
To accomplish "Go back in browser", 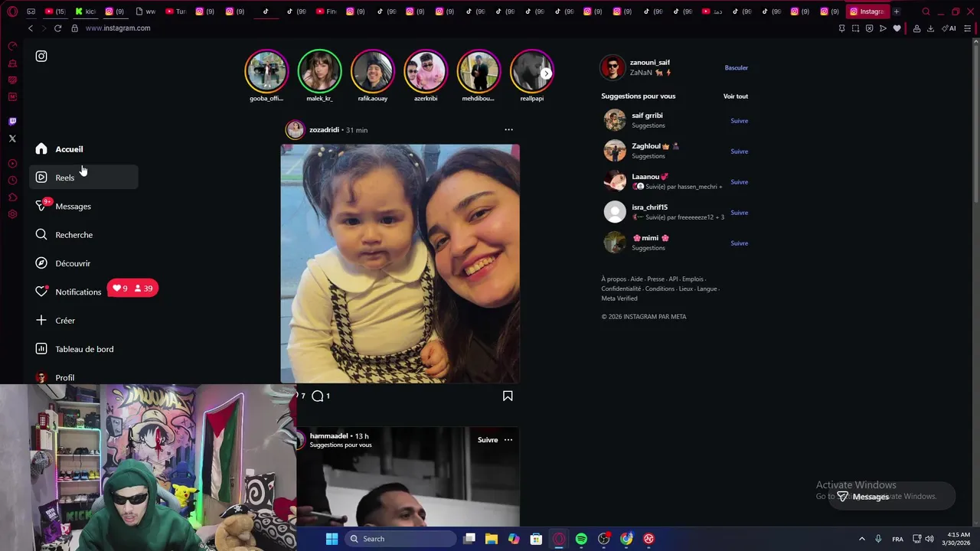I will point(31,28).
